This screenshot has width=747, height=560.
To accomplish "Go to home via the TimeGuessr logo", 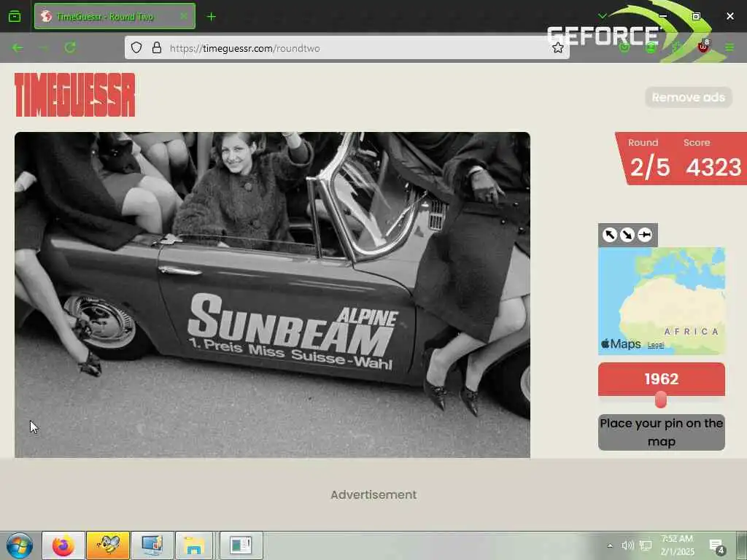I will (75, 95).
